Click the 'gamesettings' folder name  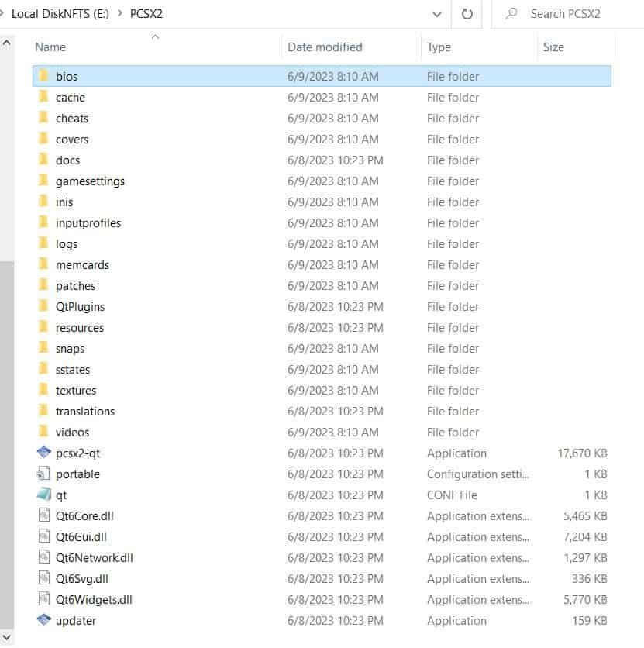(90, 181)
